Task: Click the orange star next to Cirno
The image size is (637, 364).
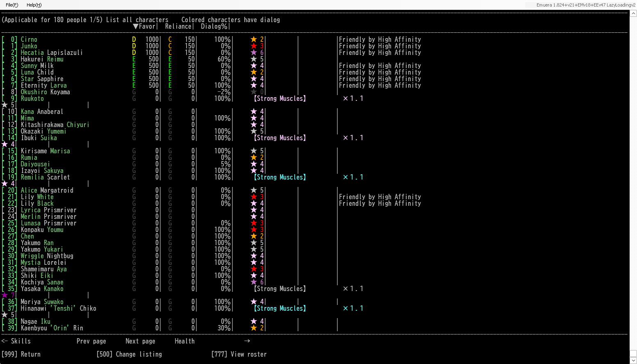Action: (x=254, y=39)
